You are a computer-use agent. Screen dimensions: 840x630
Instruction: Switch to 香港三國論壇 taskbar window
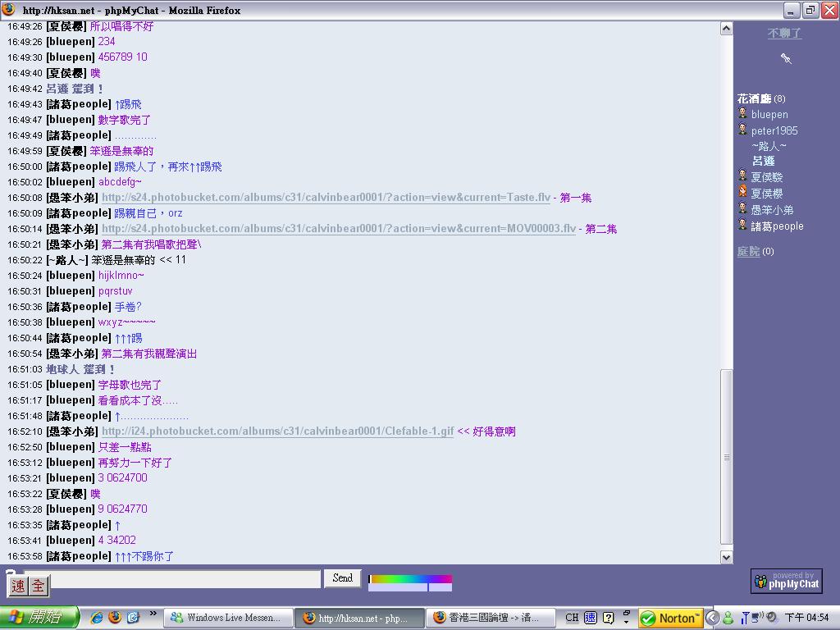[487, 618]
